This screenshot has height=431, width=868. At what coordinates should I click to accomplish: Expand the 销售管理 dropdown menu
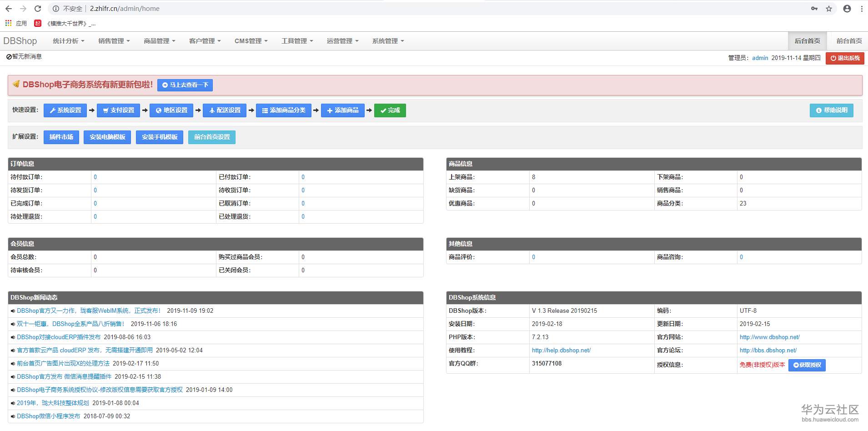[x=114, y=41]
